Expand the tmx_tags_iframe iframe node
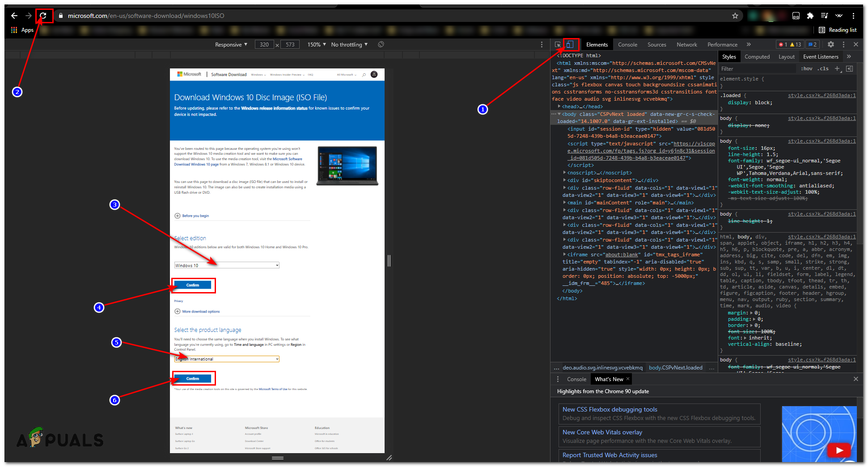This screenshot has width=868, height=467. click(565, 255)
